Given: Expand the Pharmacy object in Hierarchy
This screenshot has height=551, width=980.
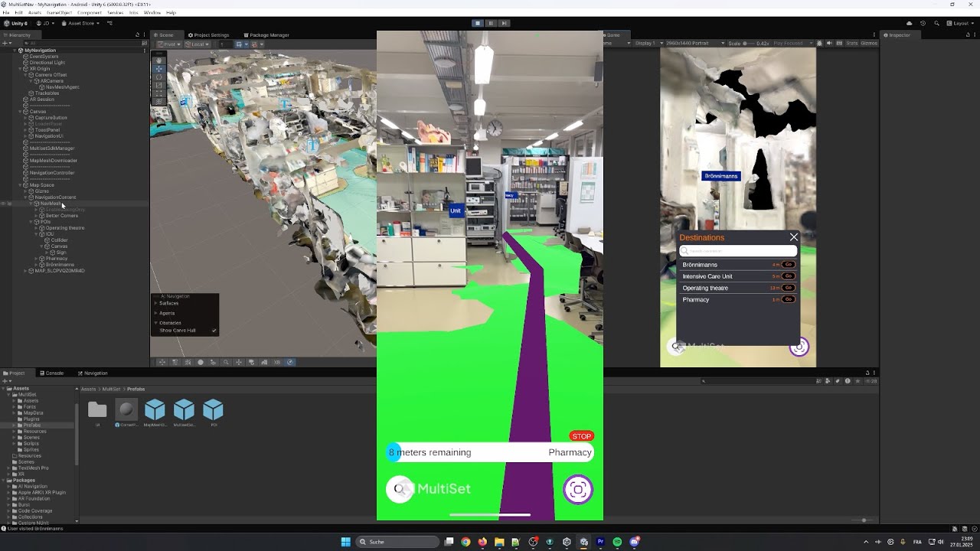Looking at the screenshot, I should click(37, 259).
